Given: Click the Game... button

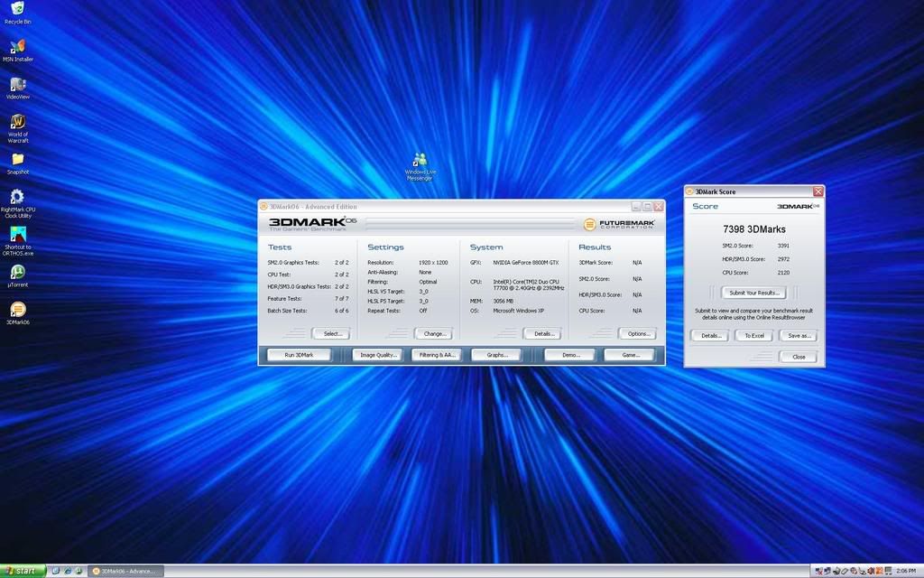Looking at the screenshot, I should pyautogui.click(x=630, y=355).
